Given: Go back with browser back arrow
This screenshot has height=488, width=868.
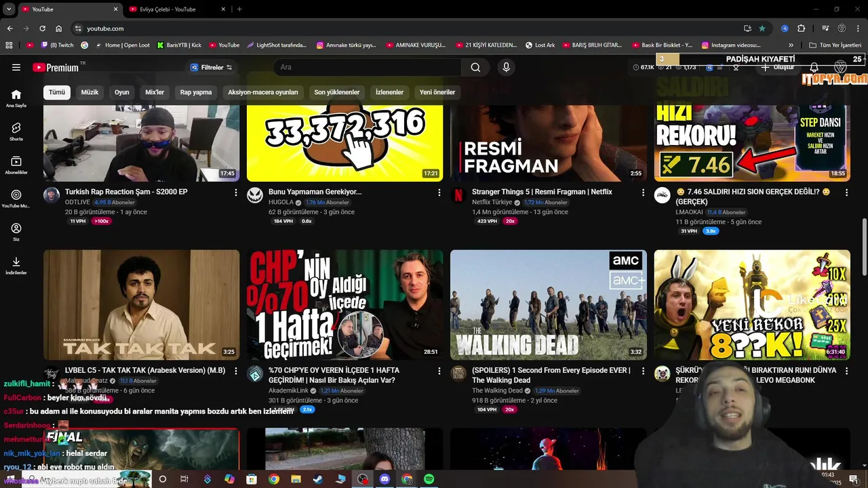Looking at the screenshot, I should [x=9, y=28].
